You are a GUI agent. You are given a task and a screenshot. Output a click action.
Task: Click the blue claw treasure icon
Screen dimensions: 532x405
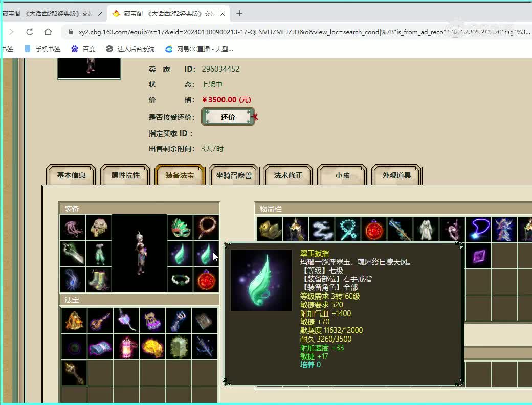point(179,321)
